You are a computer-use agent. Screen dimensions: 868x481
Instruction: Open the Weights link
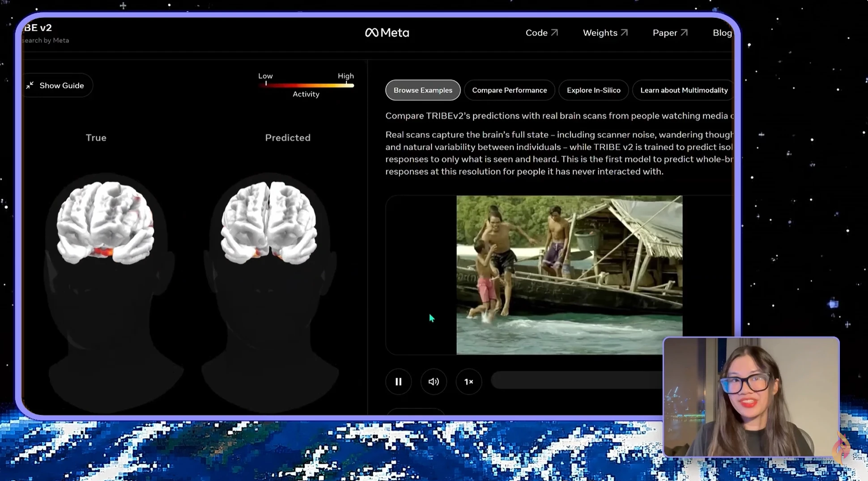(x=605, y=33)
